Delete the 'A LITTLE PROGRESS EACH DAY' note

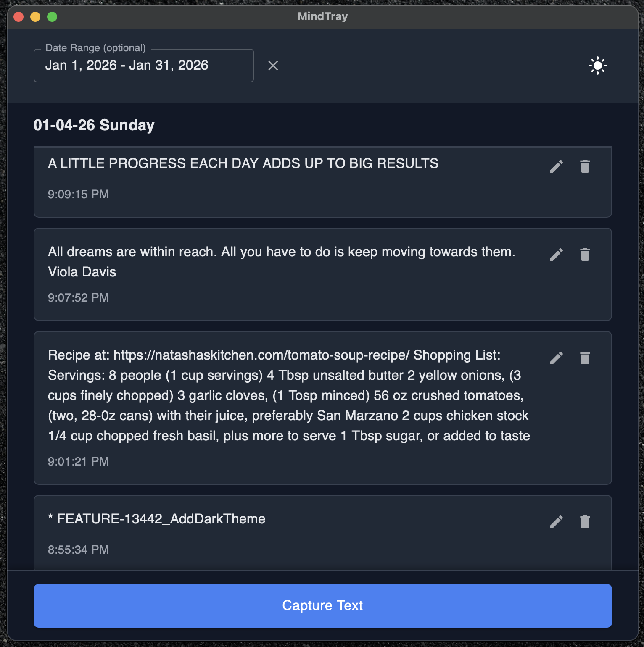pyautogui.click(x=585, y=167)
